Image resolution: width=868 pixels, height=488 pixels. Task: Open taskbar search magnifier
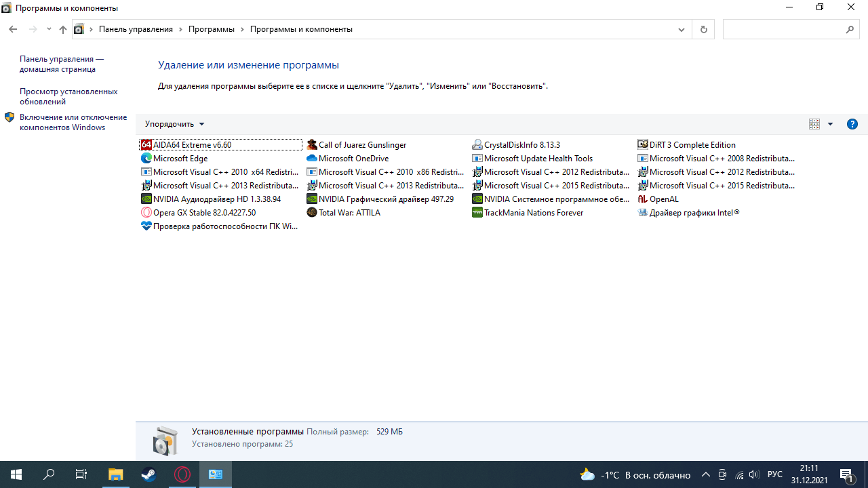point(49,474)
